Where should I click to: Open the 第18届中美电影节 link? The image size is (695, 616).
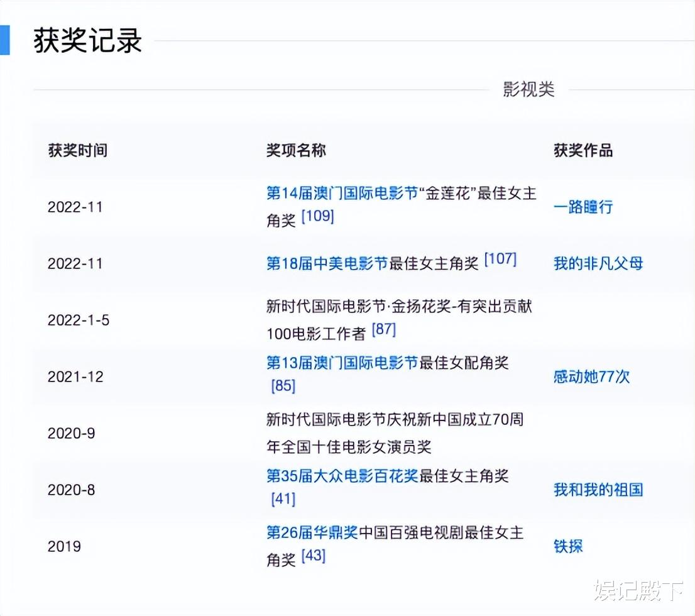pyautogui.click(x=327, y=263)
